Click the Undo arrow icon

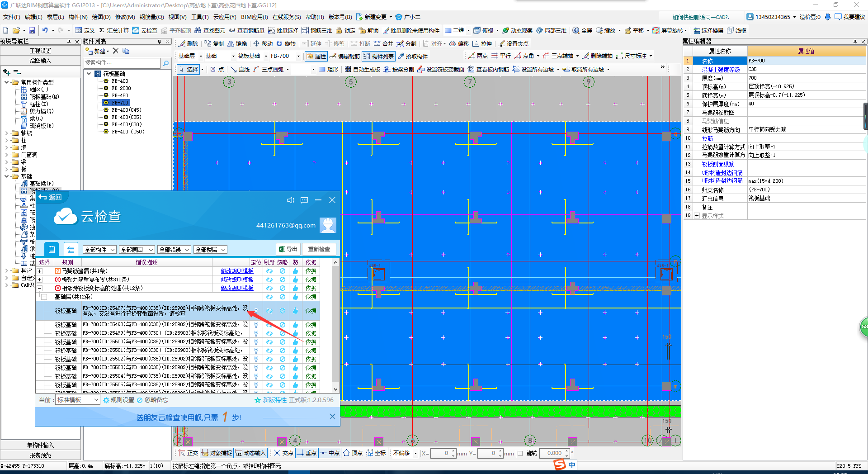tap(45, 30)
